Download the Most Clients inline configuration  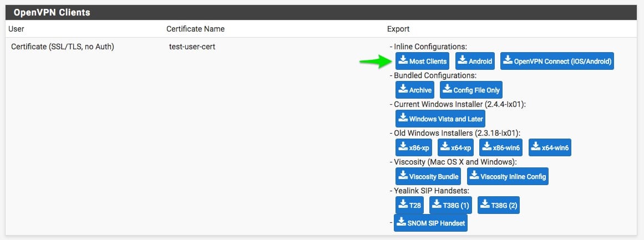pos(422,61)
